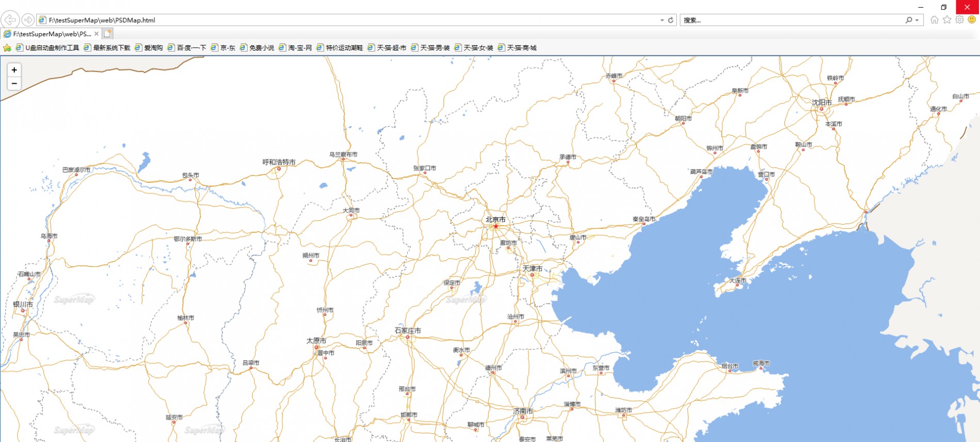Expand the search provider dropdown arrow
Screen dimensions: 980x442
pos(917,20)
